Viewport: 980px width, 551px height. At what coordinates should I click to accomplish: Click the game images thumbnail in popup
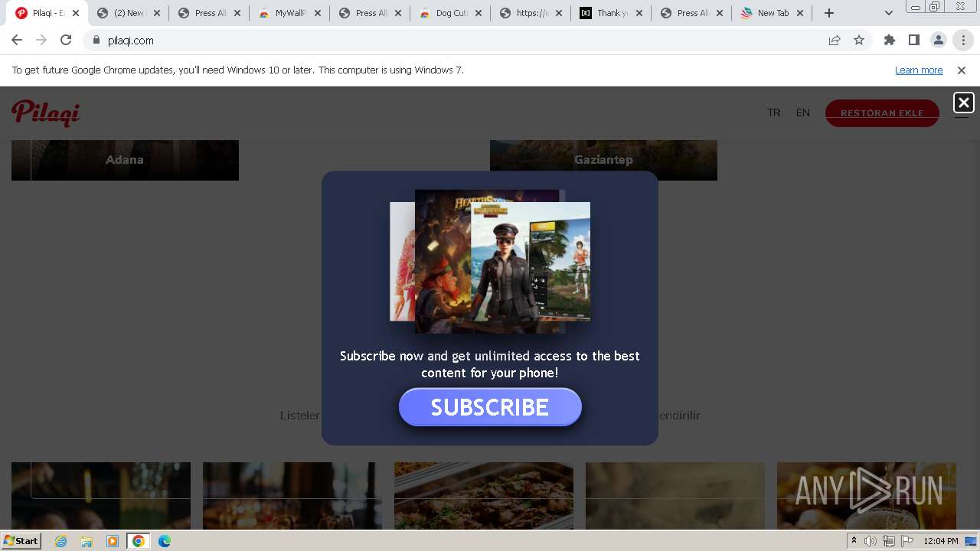(x=490, y=261)
